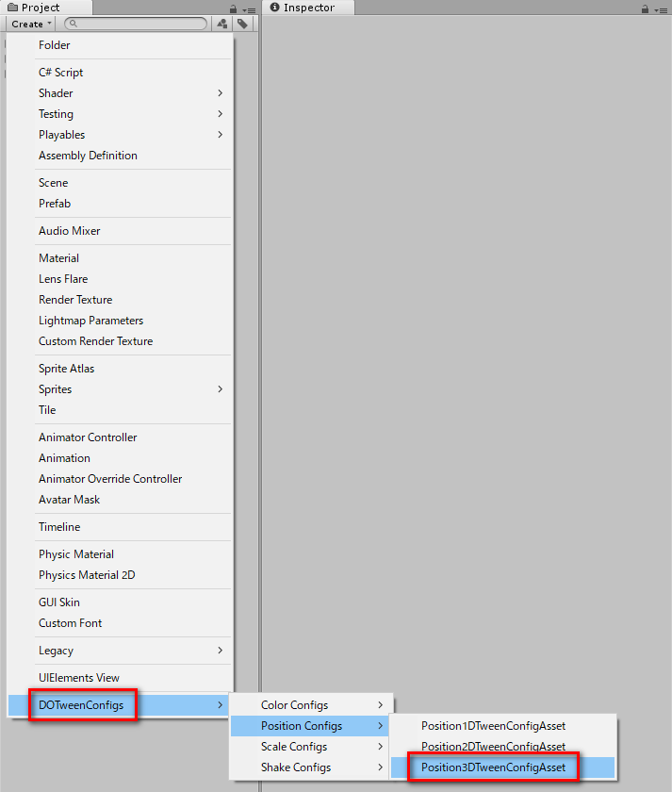Select Lens Flare entry
The image size is (672, 792).
click(x=120, y=278)
